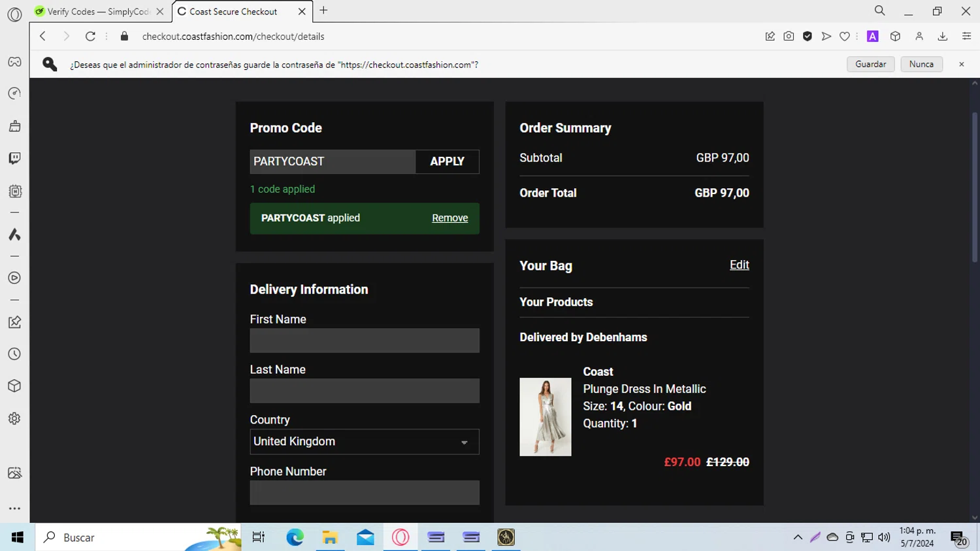Click the PARTYCOAST promo code field
The height and width of the screenshot is (551, 980).
coord(333,161)
